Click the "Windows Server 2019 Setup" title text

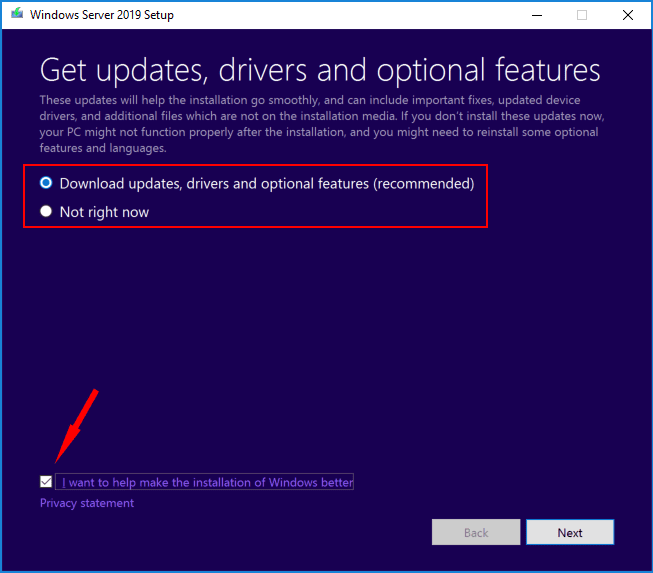[102, 15]
